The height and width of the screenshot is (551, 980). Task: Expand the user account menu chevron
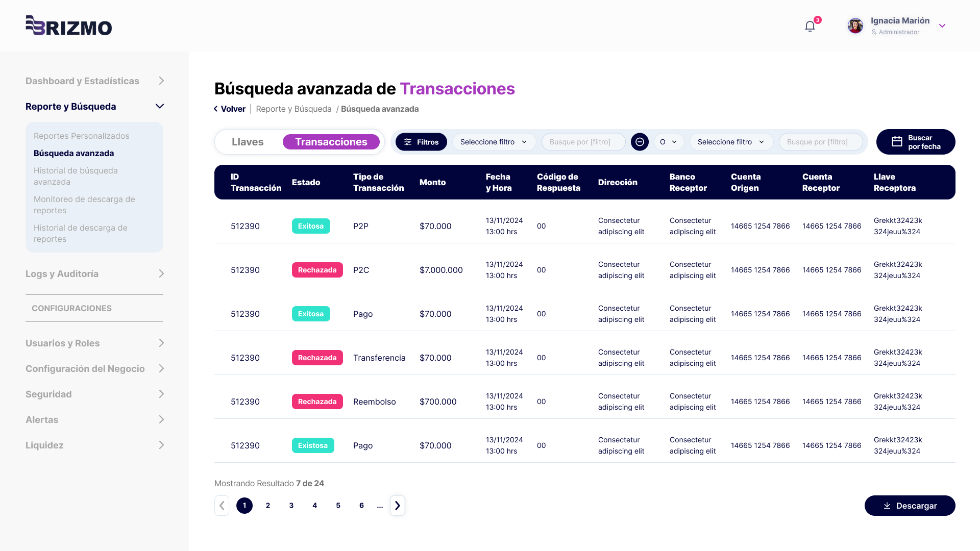coord(942,26)
